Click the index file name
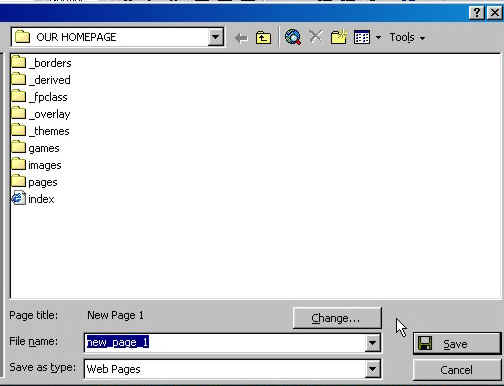The image size is (504, 386). (x=41, y=199)
